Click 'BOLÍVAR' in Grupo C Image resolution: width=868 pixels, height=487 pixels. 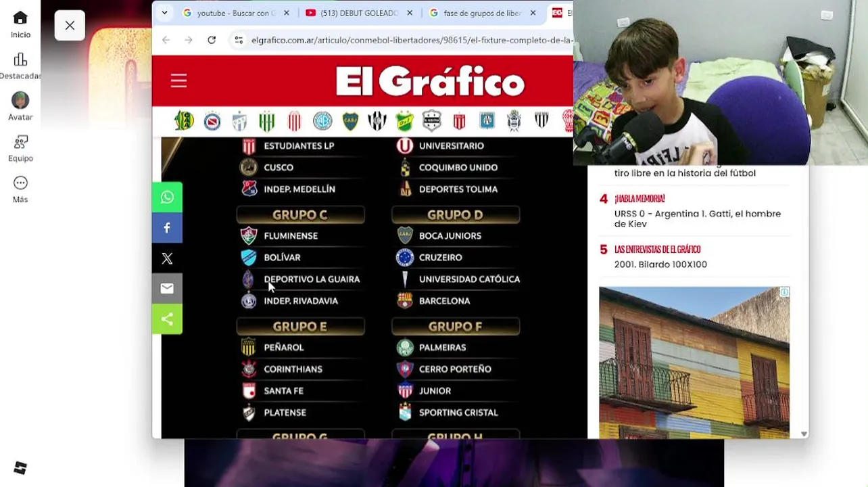282,258
